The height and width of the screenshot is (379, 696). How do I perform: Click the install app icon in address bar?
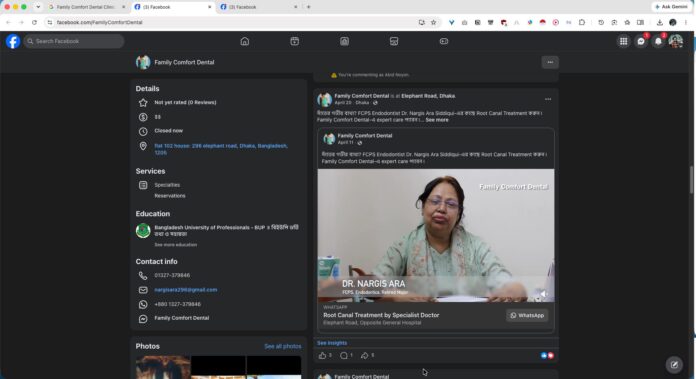[x=421, y=22]
